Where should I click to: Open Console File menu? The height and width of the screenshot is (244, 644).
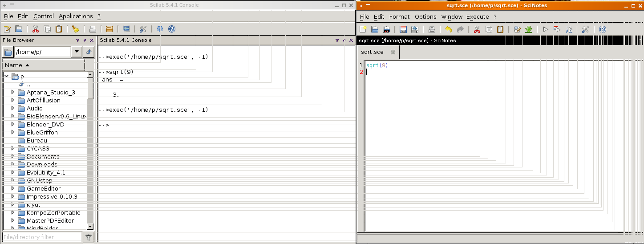pos(8,16)
